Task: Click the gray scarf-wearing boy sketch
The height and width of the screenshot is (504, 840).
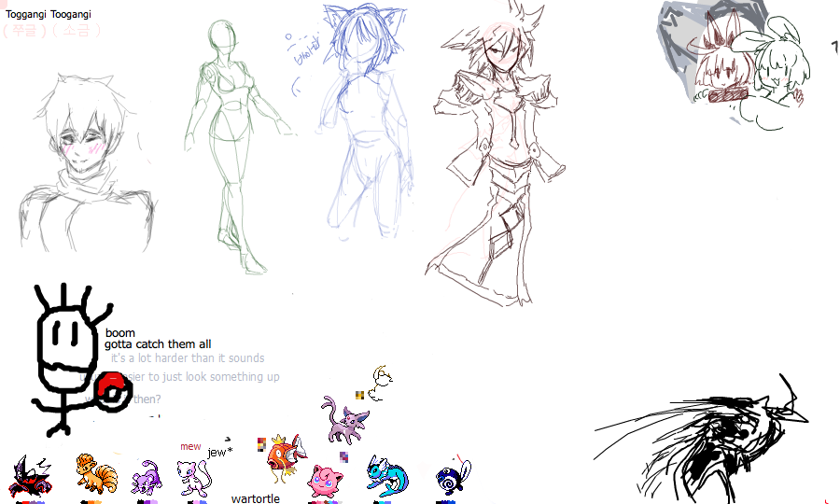Action: point(88,163)
